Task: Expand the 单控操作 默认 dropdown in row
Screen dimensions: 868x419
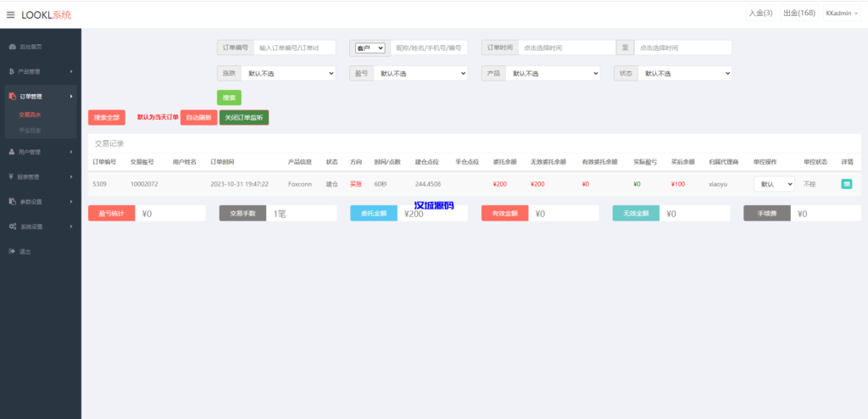Action: coord(773,183)
